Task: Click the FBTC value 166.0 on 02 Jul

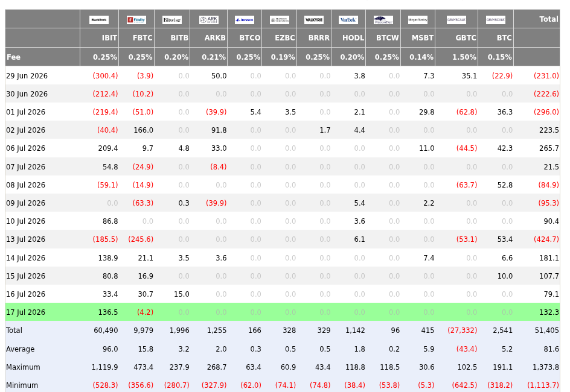Action: tap(143, 130)
